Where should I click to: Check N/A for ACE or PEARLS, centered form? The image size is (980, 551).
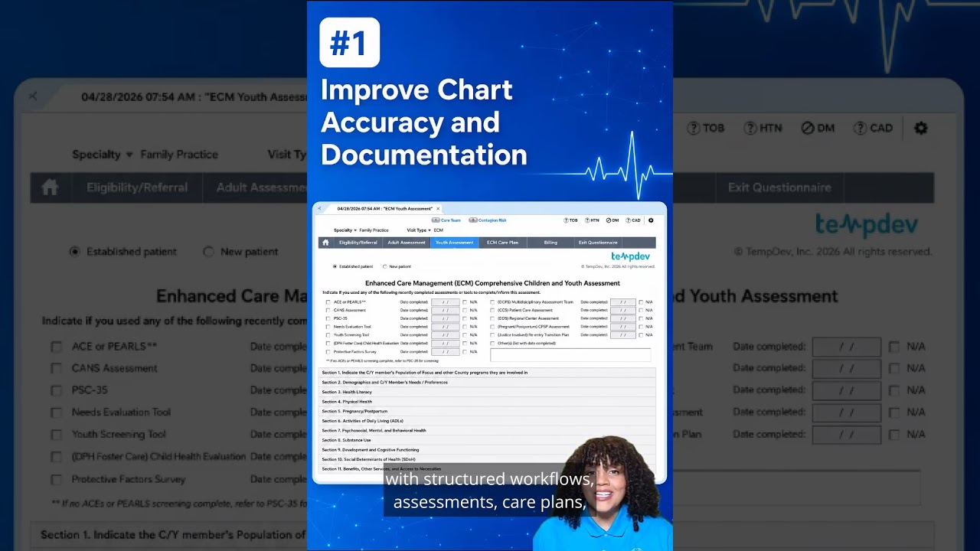465,302
